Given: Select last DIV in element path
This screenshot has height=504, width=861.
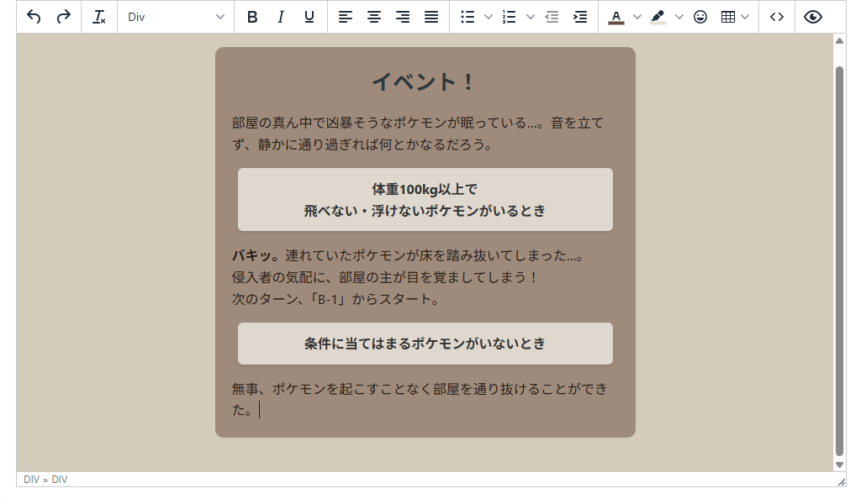Looking at the screenshot, I should [60, 480].
